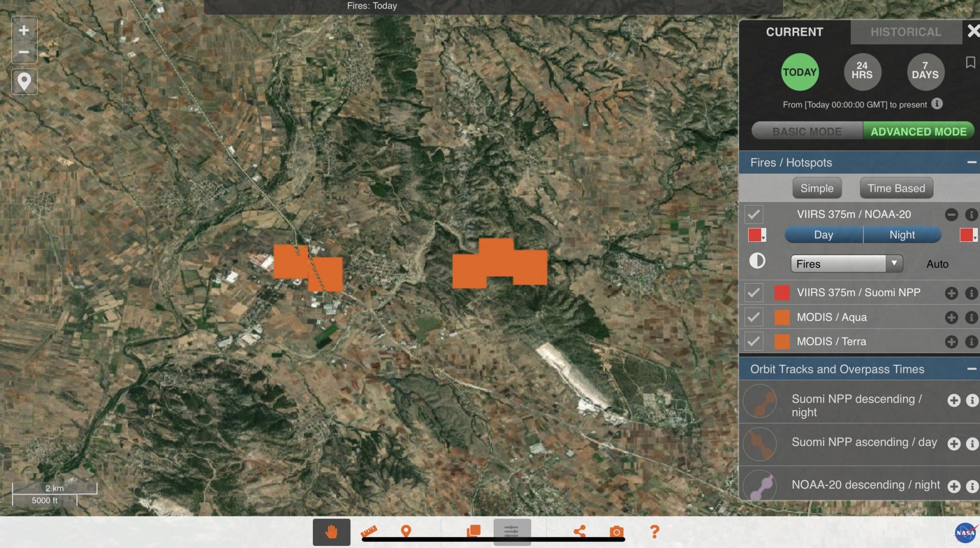
Task: Collapse the Fires / Hotspots section
Action: pos(971,162)
